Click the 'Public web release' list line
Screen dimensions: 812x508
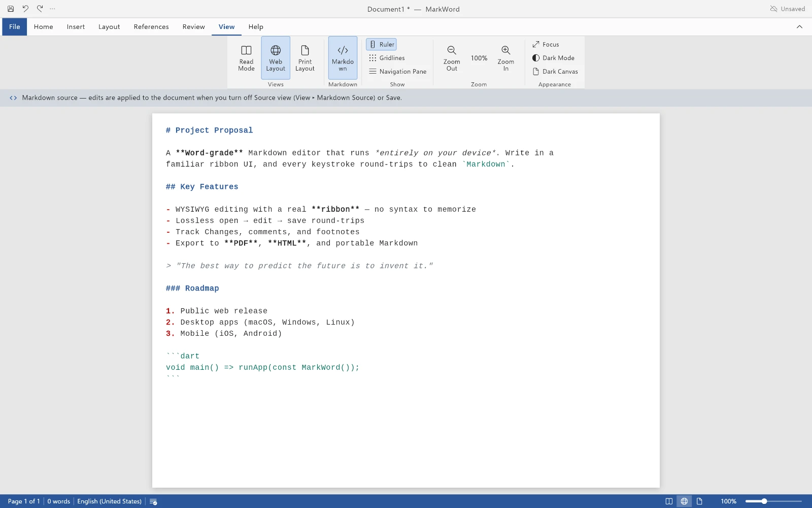pyautogui.click(x=217, y=311)
